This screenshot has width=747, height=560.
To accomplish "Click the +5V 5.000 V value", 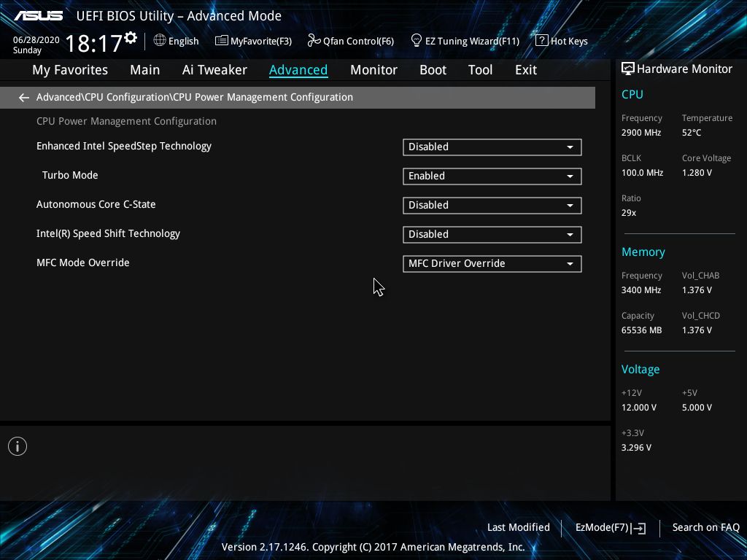I will 697,408.
